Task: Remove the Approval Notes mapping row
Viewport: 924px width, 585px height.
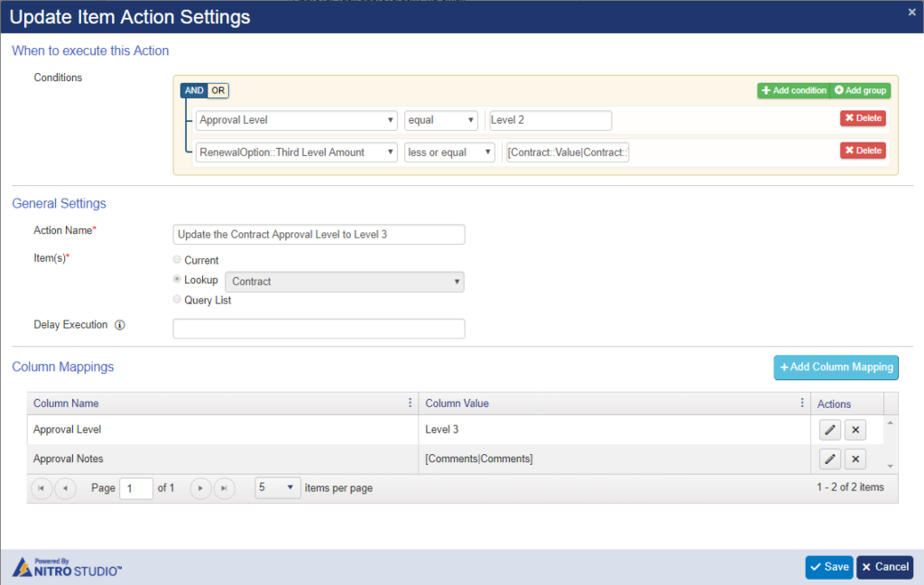Action: (x=855, y=459)
